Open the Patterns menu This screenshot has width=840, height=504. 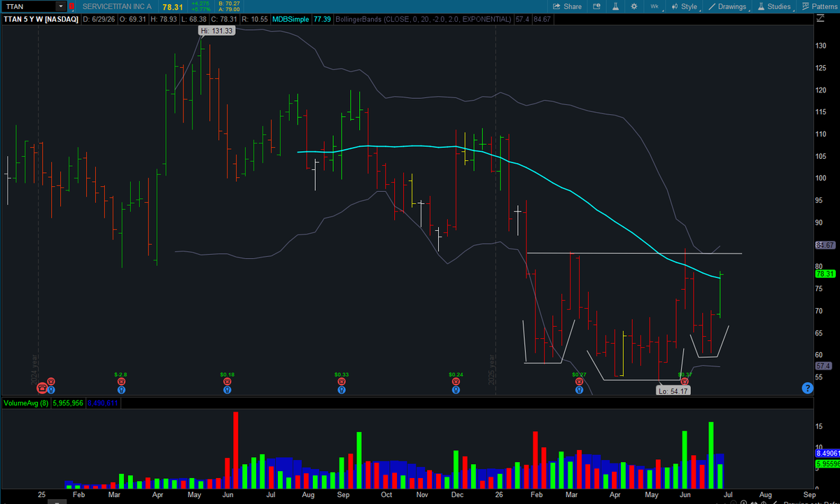pos(821,6)
